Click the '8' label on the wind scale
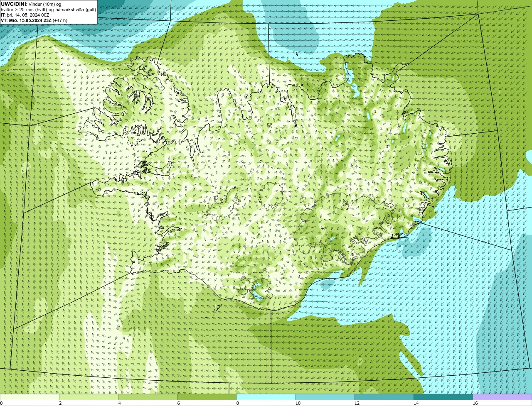The height and width of the screenshot is (406, 532). [238, 403]
